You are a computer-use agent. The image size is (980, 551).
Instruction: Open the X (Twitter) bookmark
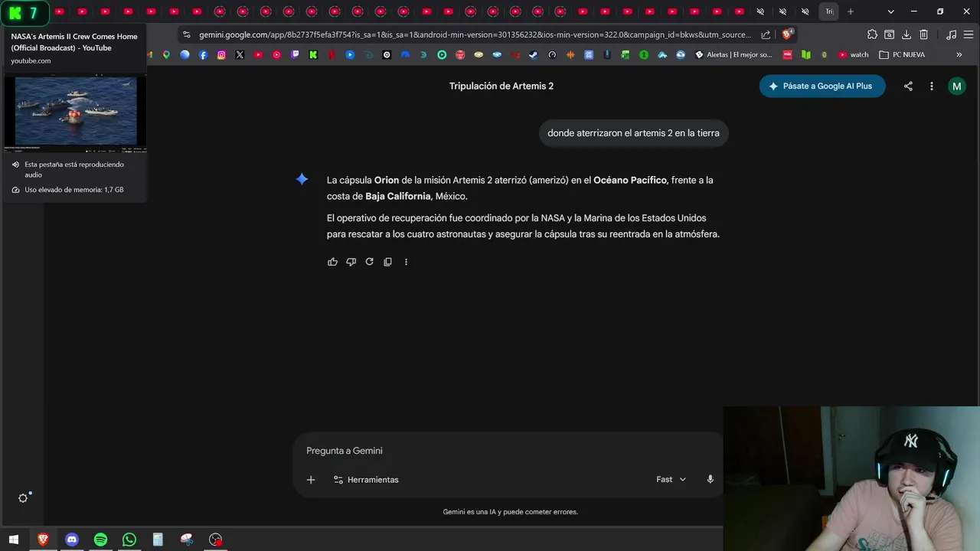point(240,55)
